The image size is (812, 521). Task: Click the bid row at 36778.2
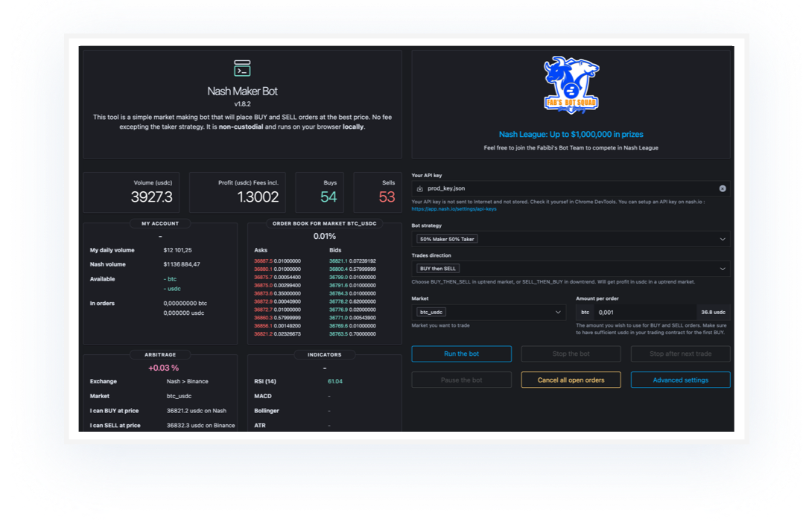point(352,301)
